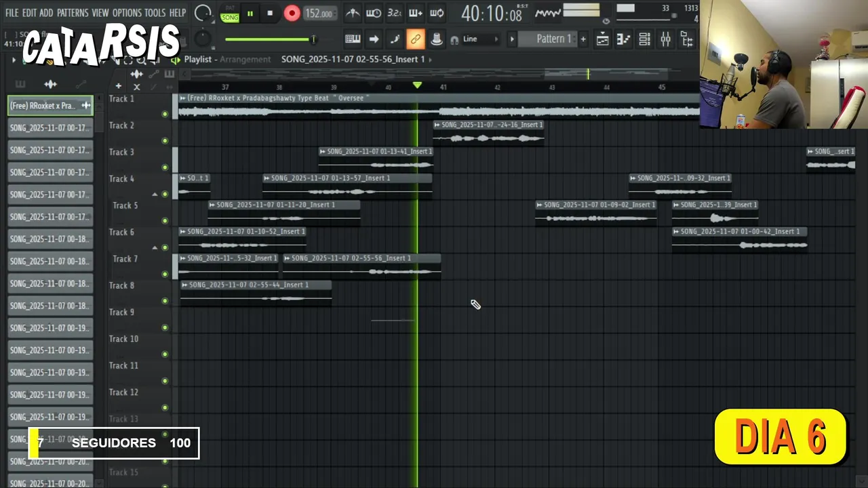
Task: Click the X icon below playlist clip filters
Action: [x=137, y=87]
